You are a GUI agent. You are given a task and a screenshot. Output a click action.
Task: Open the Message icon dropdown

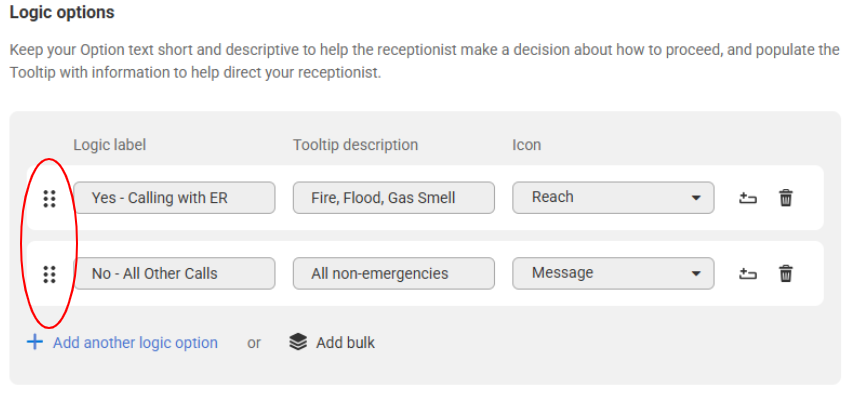[x=613, y=273]
